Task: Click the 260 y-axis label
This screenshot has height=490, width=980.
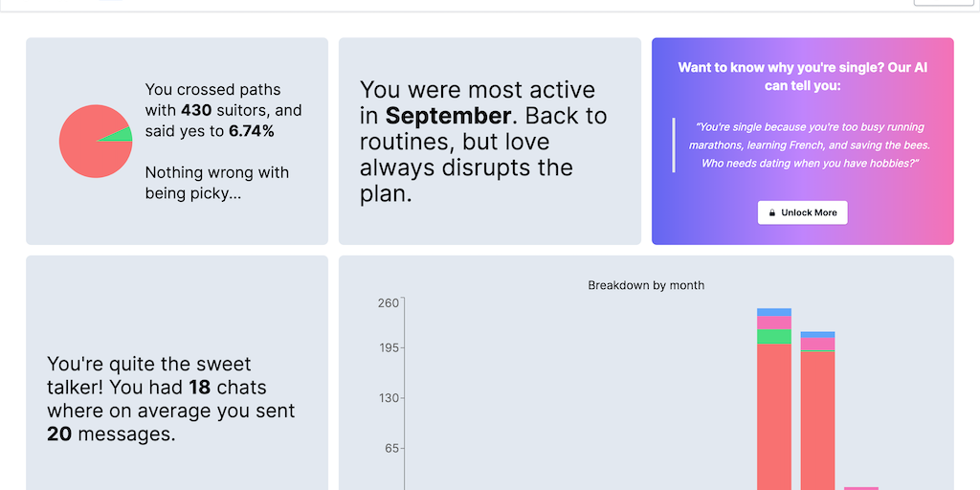Action: (388, 303)
